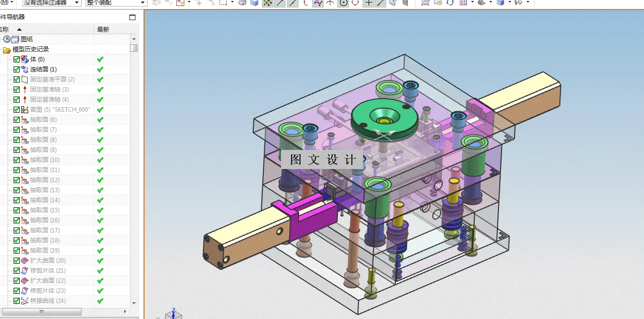Screen dimensions: 644x319
Task: Uncheck the 体 (0) feature checkbox
Action: [x=17, y=59]
